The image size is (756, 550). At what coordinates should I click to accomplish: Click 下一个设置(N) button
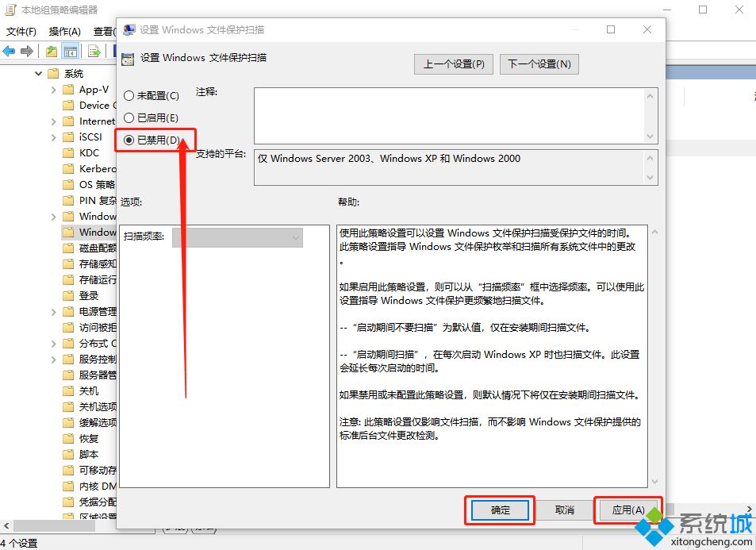[539, 64]
